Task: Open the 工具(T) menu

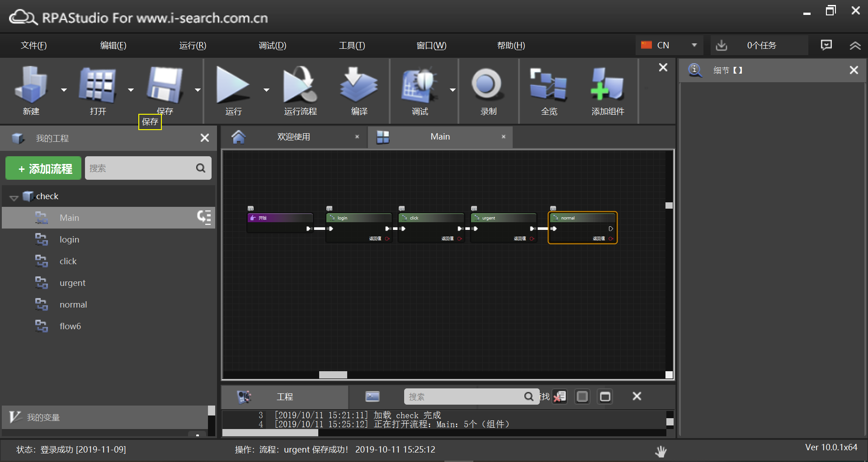Action: pyautogui.click(x=352, y=45)
